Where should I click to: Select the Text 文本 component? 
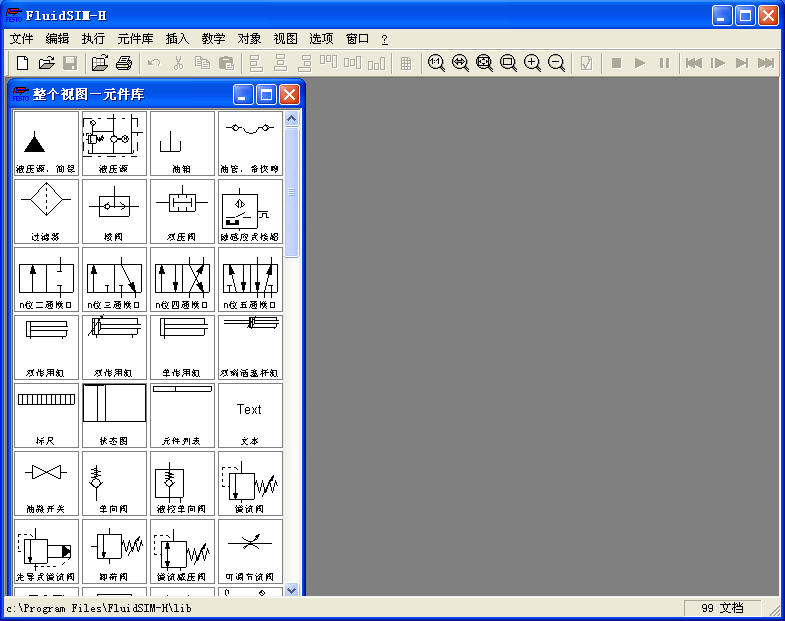(x=250, y=415)
